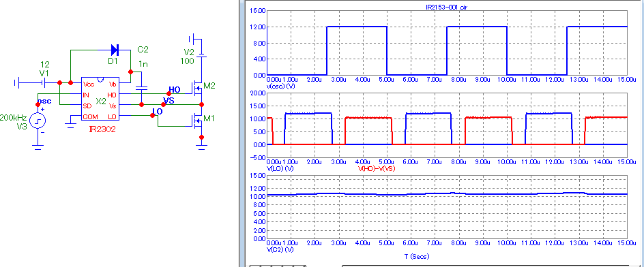Screen dimensions: 644x267
Task: Click the red junction dot at LO node
Action: point(152,116)
